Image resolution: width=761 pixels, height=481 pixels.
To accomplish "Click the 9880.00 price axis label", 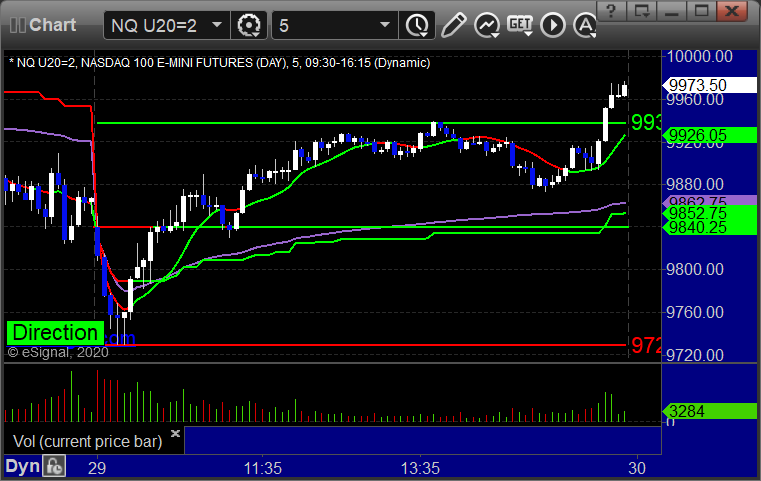I will (x=695, y=184).
